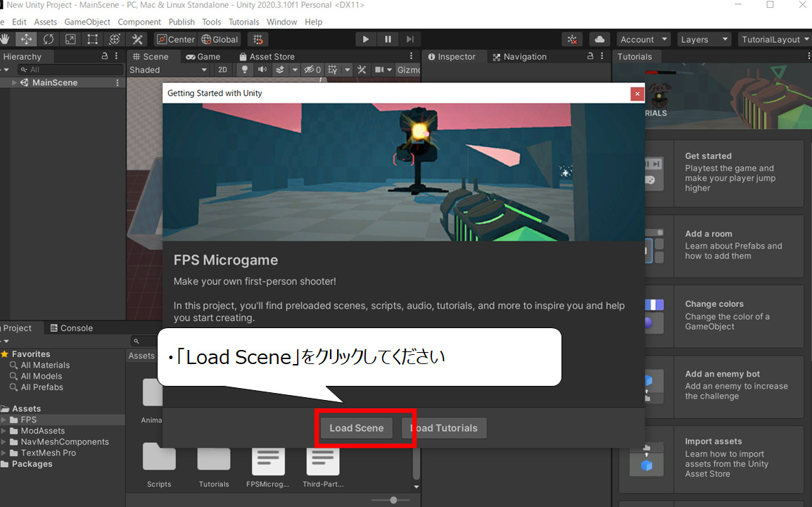
Task: Open the MainScene row options menu
Action: (x=118, y=82)
